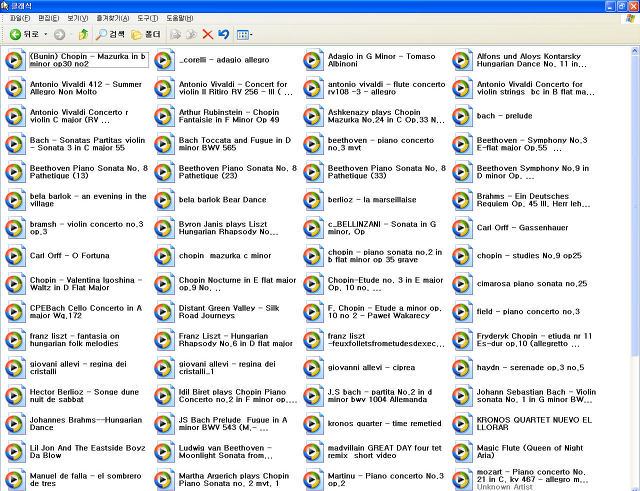Undo the last action with blue arrow
Screen dimensions: 640x491
223,34
